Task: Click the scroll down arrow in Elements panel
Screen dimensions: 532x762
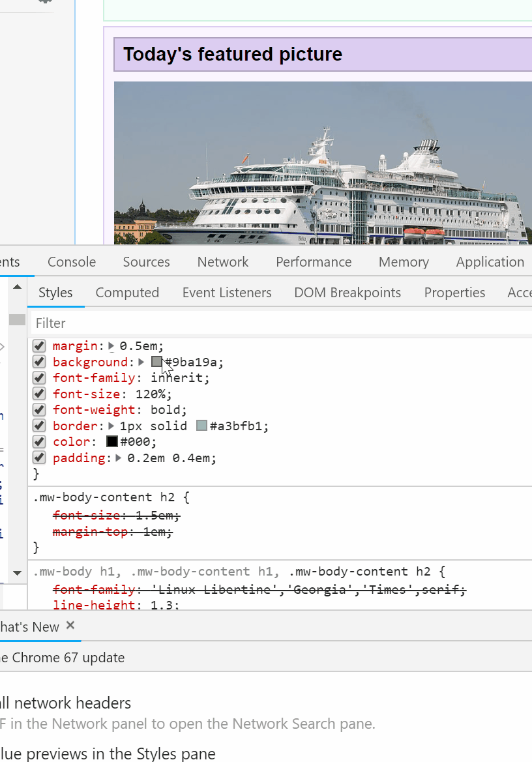Action: tap(17, 574)
